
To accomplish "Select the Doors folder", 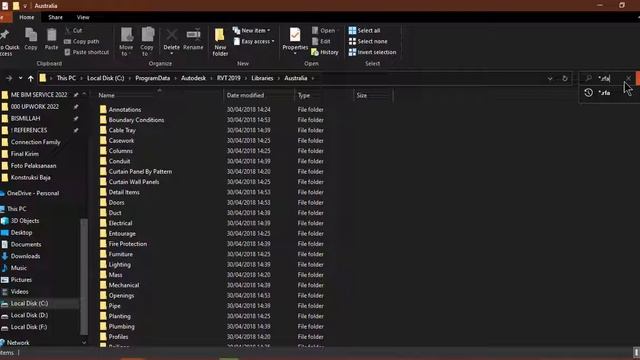I will pos(116,202).
